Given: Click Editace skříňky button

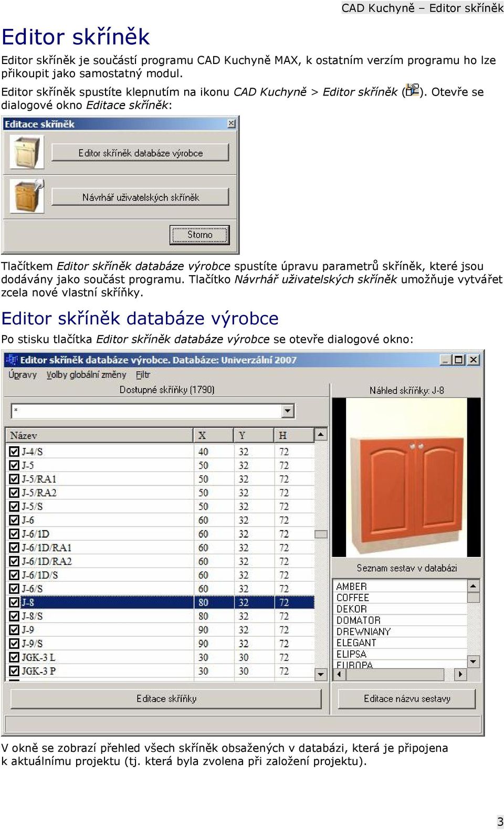Looking at the screenshot, I should tap(166, 699).
